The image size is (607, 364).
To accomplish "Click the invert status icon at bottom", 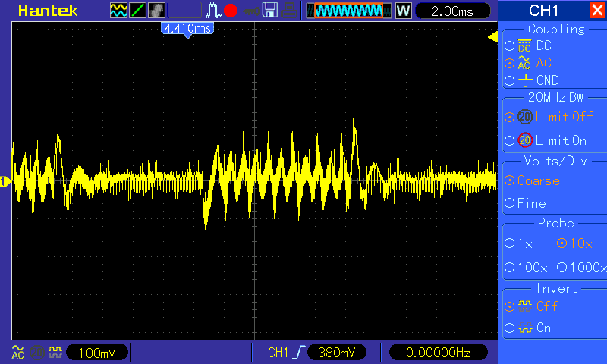I will click(x=55, y=352).
